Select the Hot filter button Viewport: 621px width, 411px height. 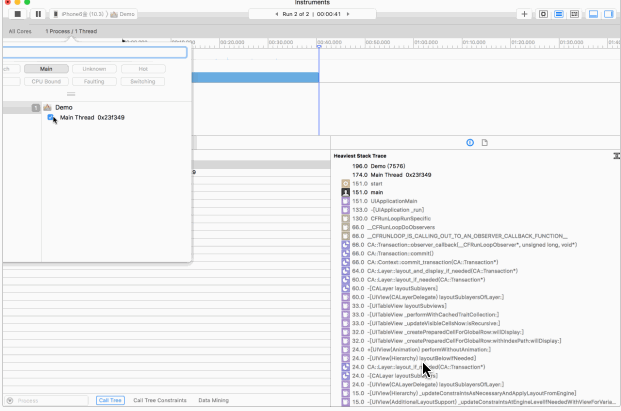click(143, 69)
